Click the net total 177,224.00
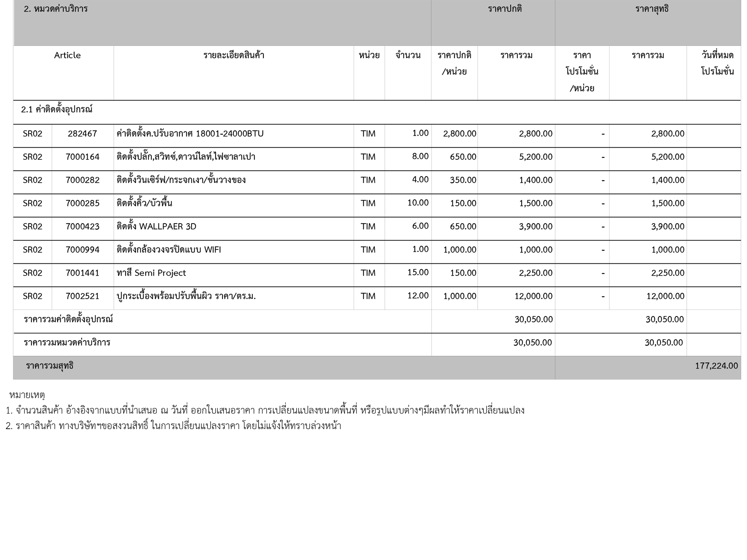The height and width of the screenshot is (560, 747). [x=716, y=366]
